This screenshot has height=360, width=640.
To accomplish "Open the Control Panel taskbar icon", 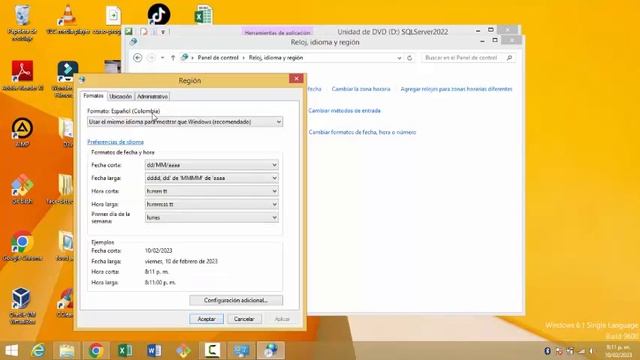I will [x=241, y=350].
